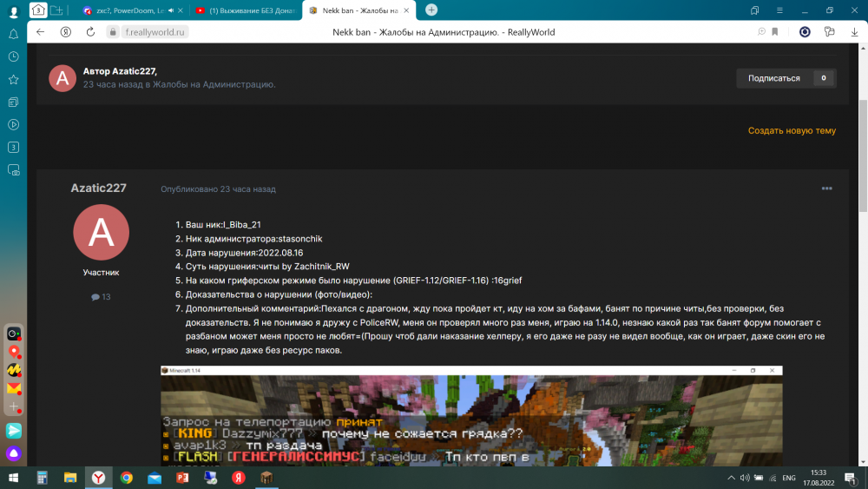The width and height of the screenshot is (868, 489).
Task: Click Создать новую тему link
Action: coord(792,130)
